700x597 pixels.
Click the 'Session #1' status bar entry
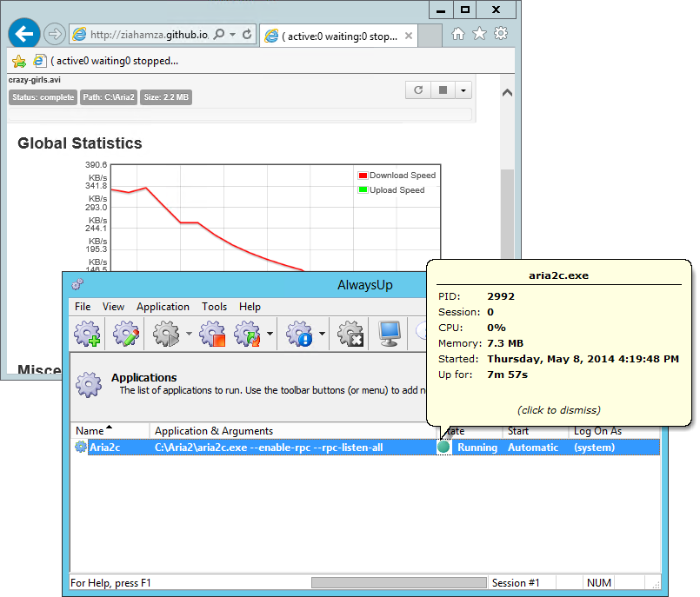click(516, 583)
